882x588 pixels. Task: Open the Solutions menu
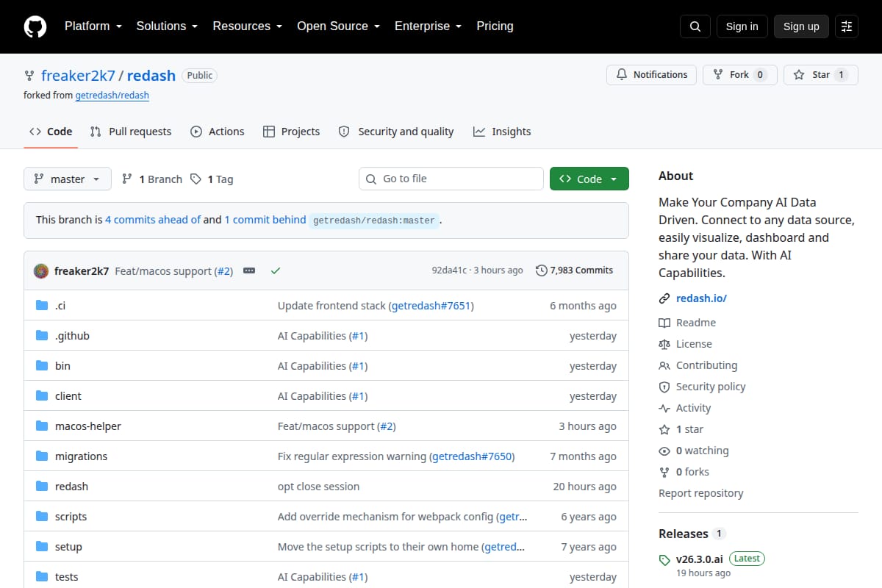pyautogui.click(x=167, y=26)
